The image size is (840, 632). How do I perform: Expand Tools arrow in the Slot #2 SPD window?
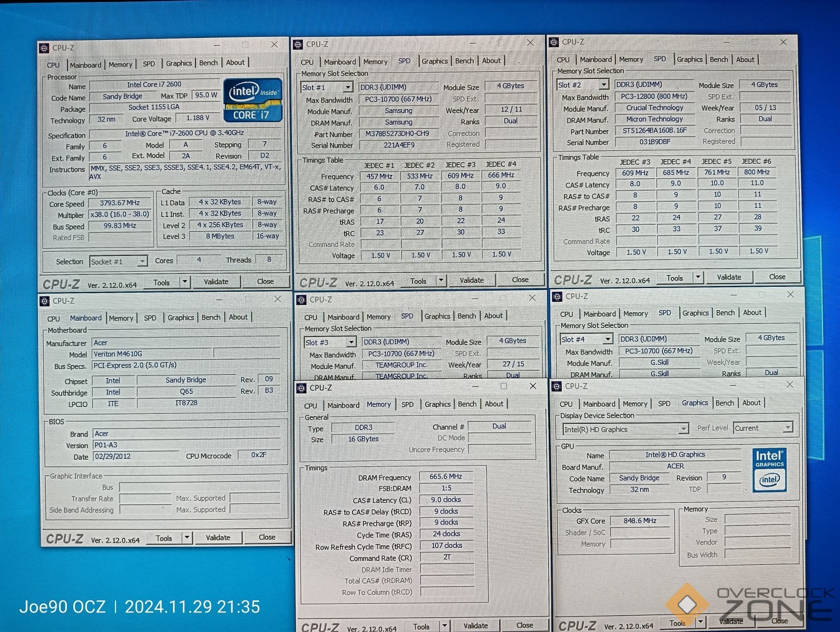[698, 278]
